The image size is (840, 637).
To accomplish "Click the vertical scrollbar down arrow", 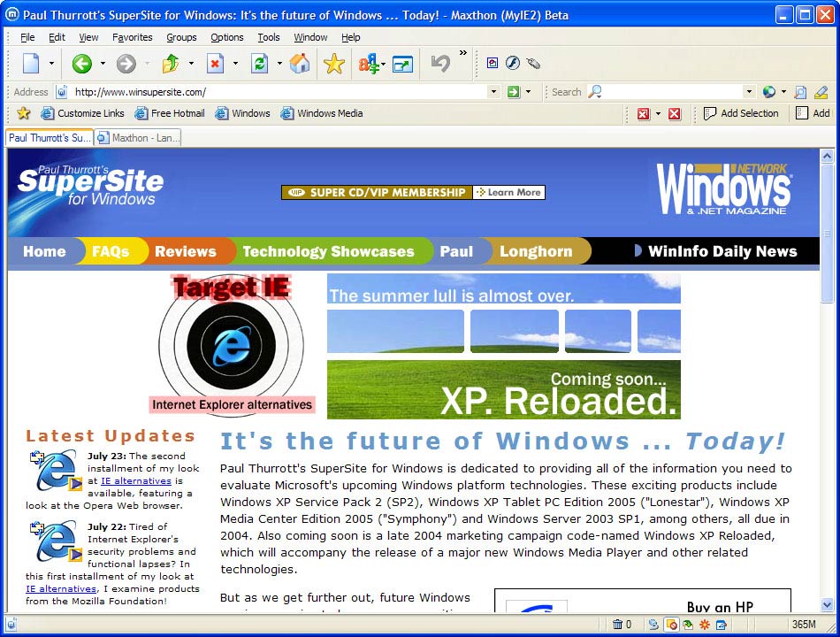I will [827, 605].
